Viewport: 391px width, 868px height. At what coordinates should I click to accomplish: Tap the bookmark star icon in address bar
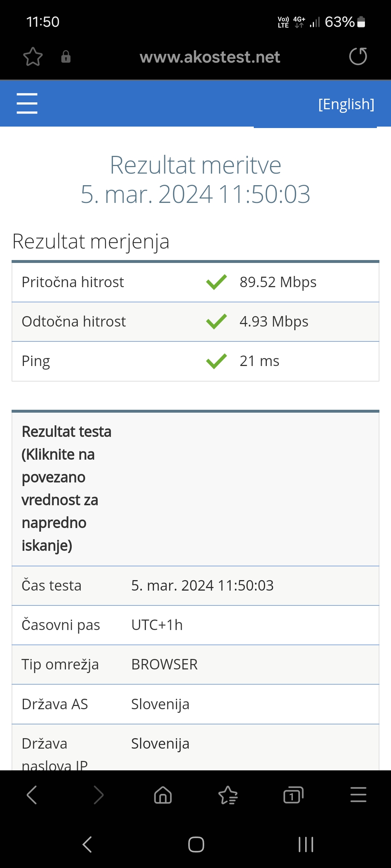[x=33, y=57]
